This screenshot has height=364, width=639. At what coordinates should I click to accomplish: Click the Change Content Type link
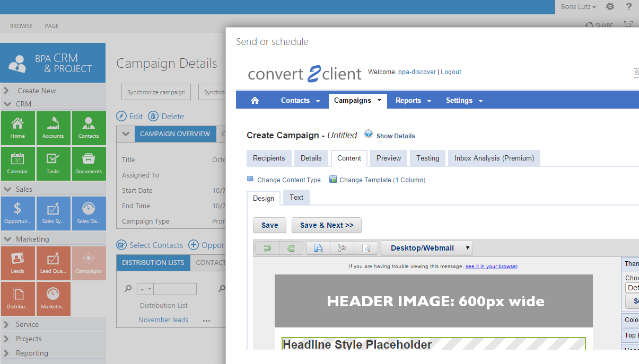coord(288,180)
